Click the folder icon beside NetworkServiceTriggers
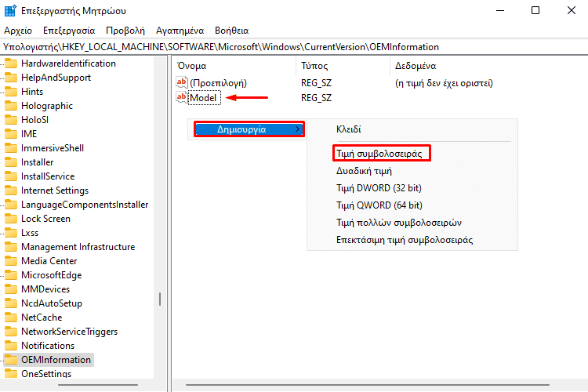The image size is (588, 392). coord(11,332)
